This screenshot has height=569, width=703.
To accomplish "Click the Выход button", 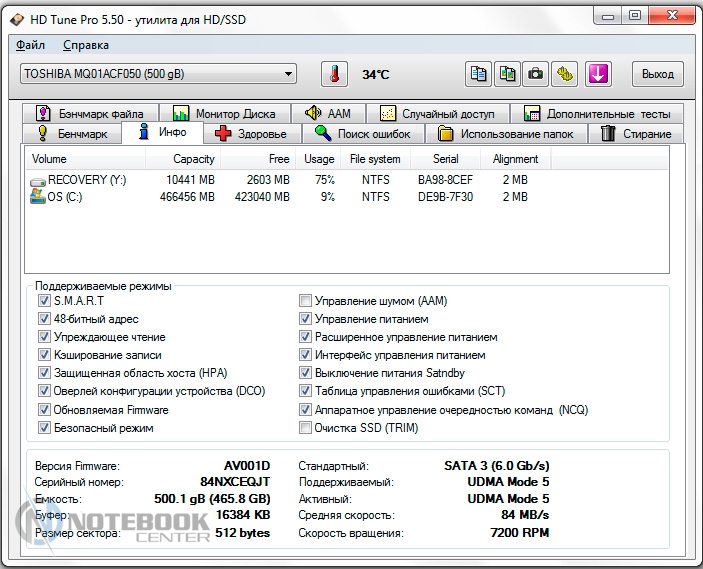I will point(657,74).
